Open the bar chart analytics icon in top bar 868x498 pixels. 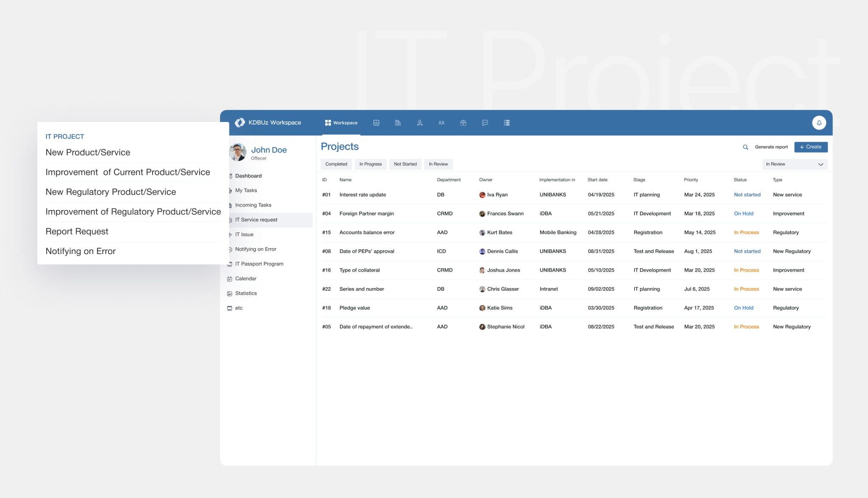click(376, 123)
